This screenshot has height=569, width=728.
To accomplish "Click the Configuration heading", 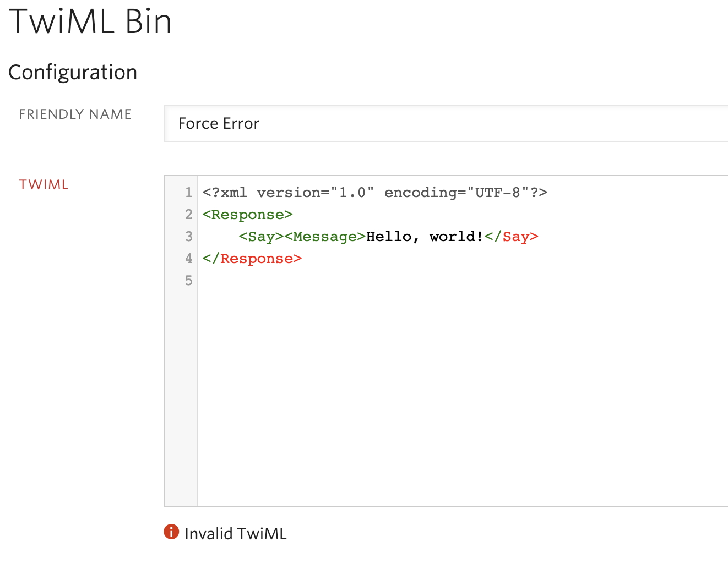I will click(x=73, y=72).
